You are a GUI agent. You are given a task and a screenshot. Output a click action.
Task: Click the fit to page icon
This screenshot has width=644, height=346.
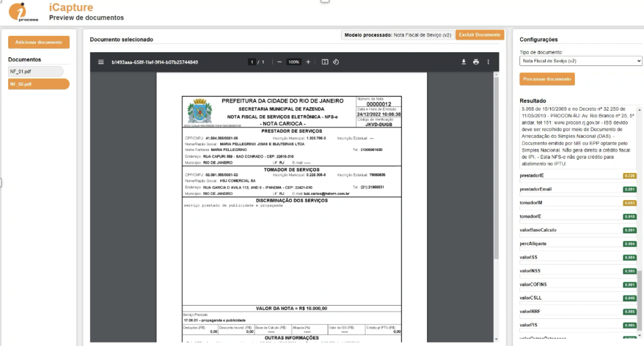pos(325,62)
